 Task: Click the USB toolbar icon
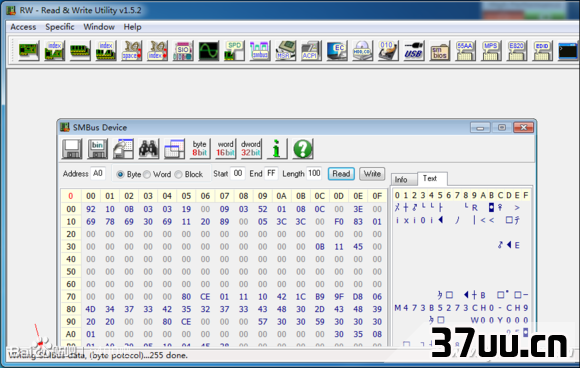[x=413, y=51]
